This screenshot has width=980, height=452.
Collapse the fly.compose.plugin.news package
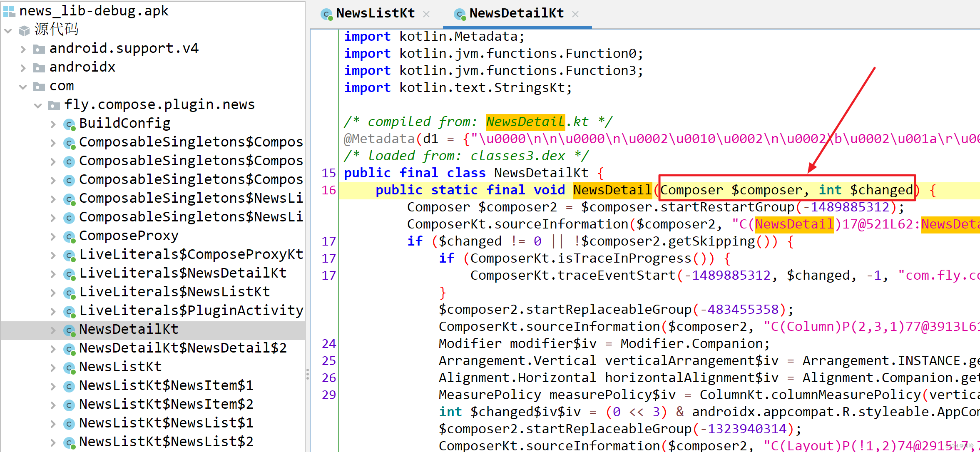click(38, 105)
